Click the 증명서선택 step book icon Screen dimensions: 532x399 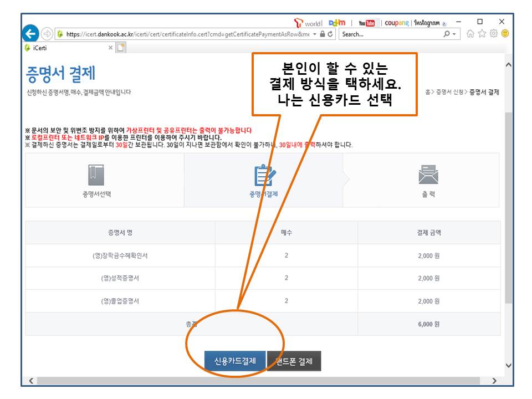click(96, 175)
